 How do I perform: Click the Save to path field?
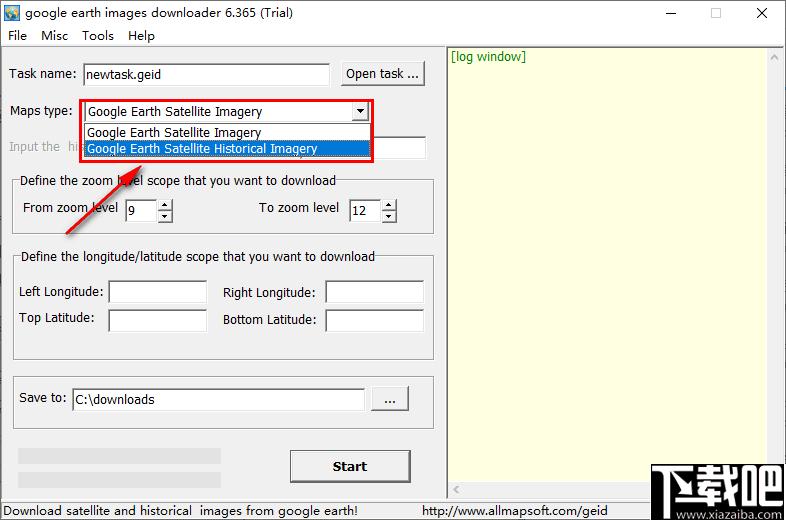tap(219, 399)
